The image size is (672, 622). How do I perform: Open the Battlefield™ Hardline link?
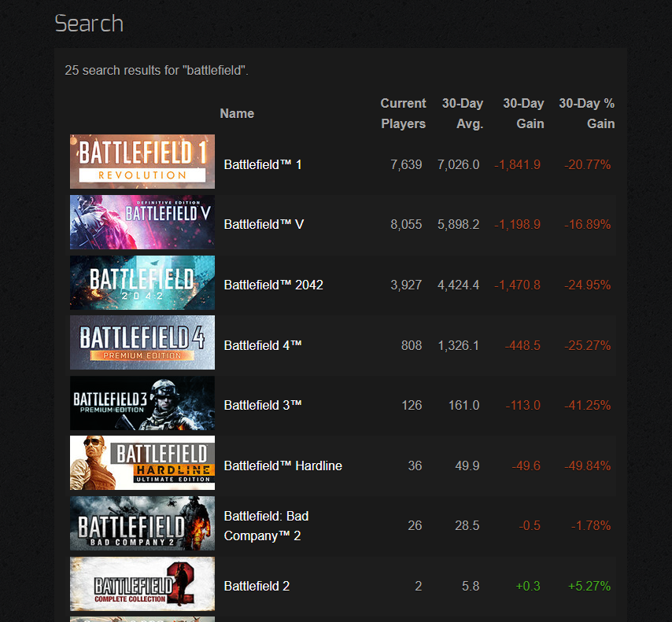coord(282,466)
